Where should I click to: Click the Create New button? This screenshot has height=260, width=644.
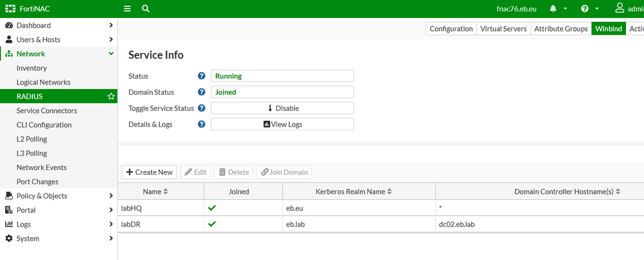[x=150, y=172]
